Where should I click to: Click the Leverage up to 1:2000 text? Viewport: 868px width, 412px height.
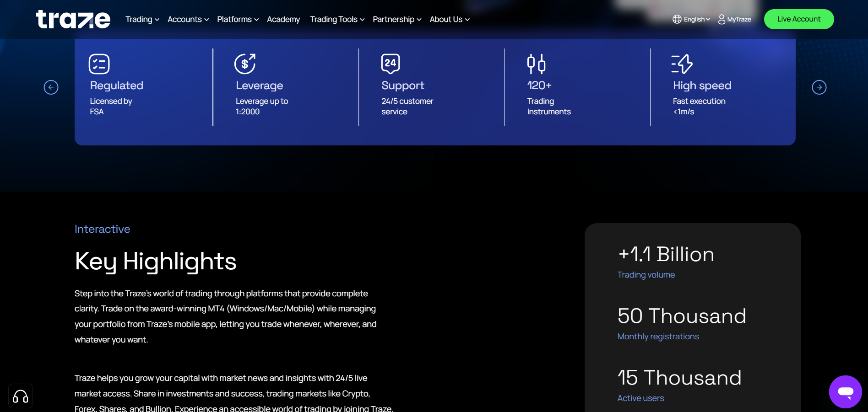pos(262,106)
